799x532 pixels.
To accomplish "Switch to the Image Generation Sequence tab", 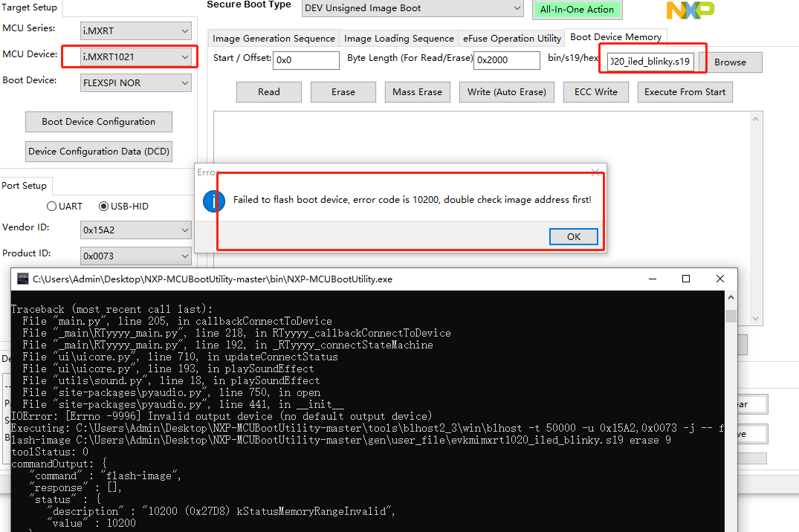I will pyautogui.click(x=274, y=37).
